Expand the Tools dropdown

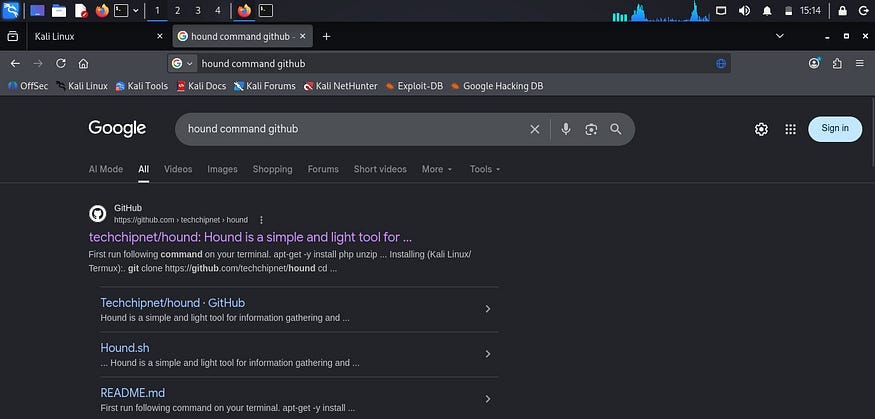(x=485, y=169)
